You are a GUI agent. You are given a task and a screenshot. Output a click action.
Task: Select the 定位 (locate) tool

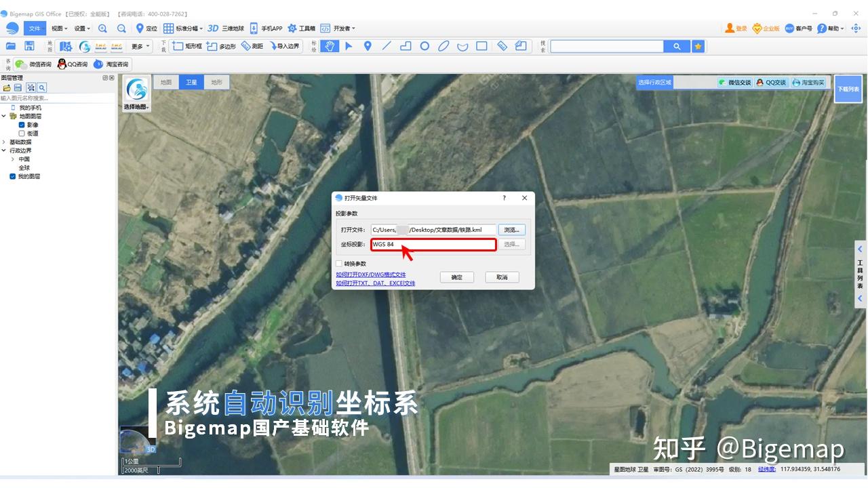[x=146, y=28]
